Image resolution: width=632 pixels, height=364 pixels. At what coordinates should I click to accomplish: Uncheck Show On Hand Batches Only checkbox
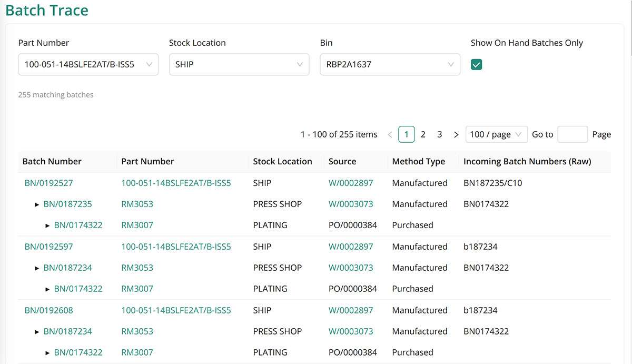[477, 65]
